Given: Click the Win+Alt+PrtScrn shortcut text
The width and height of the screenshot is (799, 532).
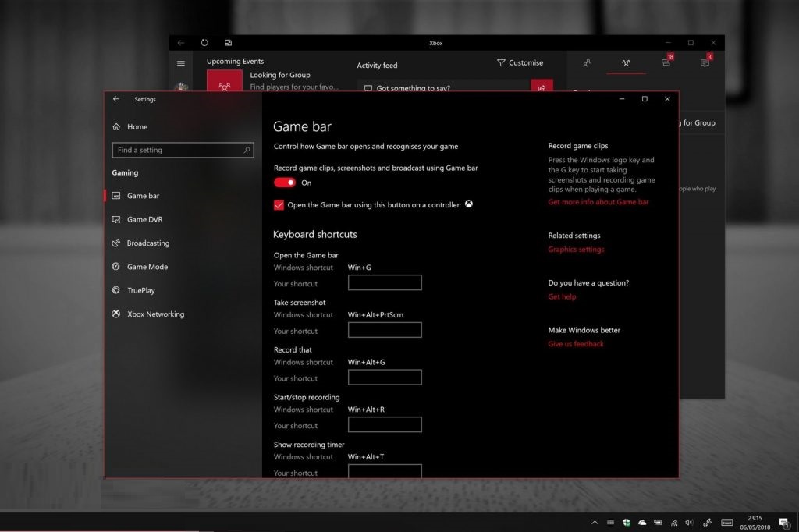Looking at the screenshot, I should click(x=375, y=315).
